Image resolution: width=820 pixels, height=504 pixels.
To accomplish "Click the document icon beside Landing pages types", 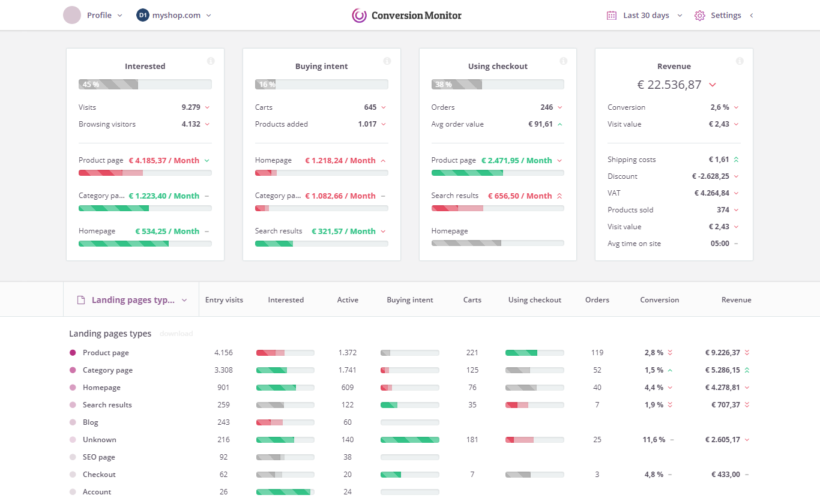I will tap(81, 300).
